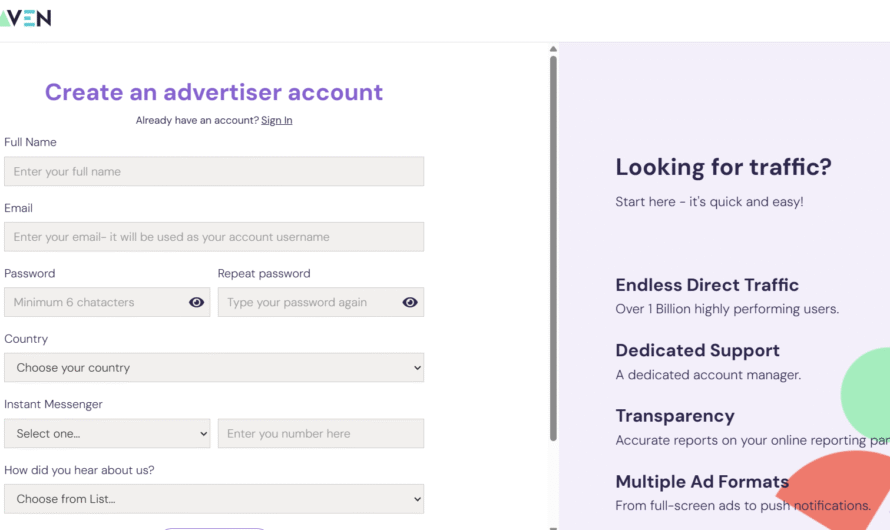The image size is (890, 530).
Task: Select the Endless Direct Traffic heading
Action: coord(707,285)
